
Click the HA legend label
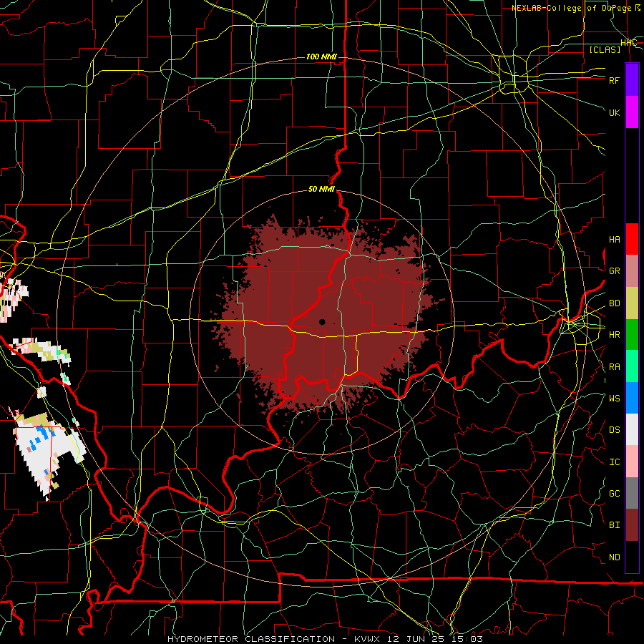click(x=614, y=240)
